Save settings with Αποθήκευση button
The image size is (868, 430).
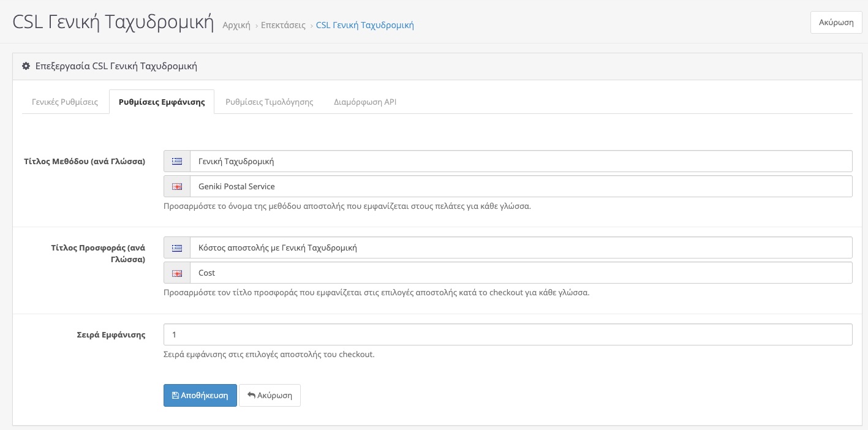(200, 396)
